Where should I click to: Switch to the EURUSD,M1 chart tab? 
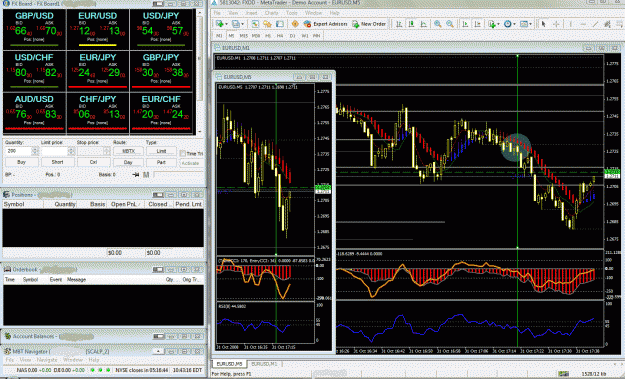pos(264,364)
